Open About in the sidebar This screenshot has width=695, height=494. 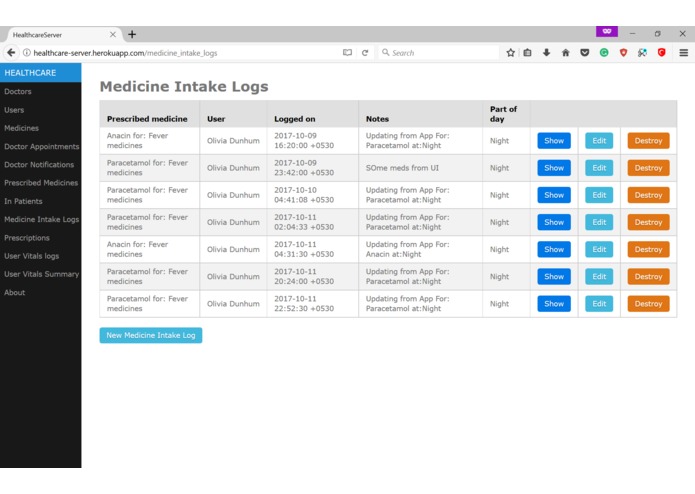coord(15,292)
